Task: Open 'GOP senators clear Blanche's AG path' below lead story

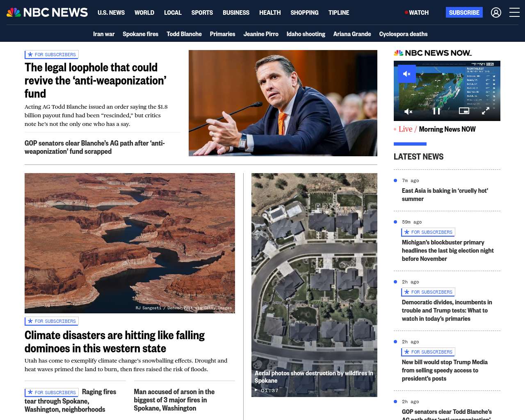Action: click(95, 147)
